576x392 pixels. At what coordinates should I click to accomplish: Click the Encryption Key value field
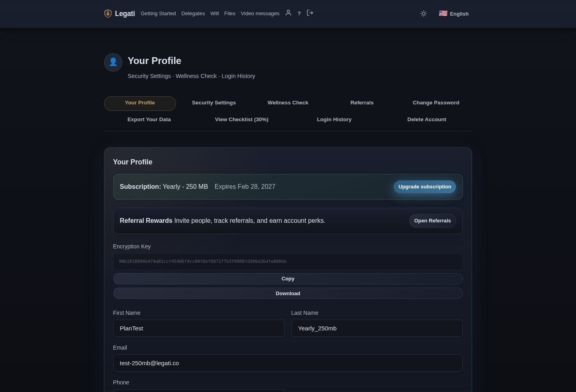click(x=288, y=262)
